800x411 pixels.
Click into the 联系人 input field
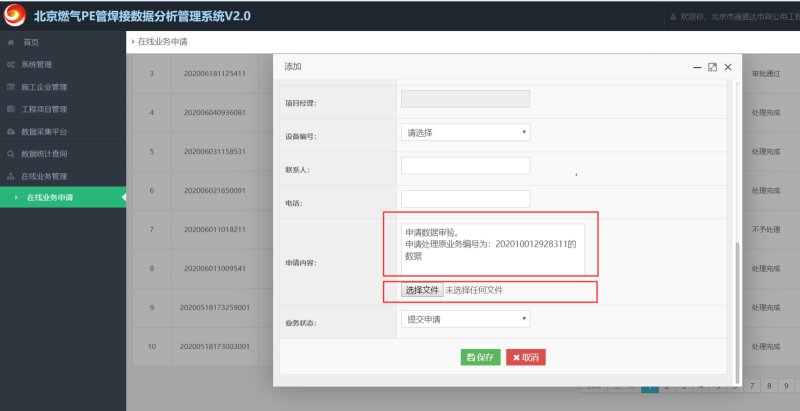tap(465, 166)
